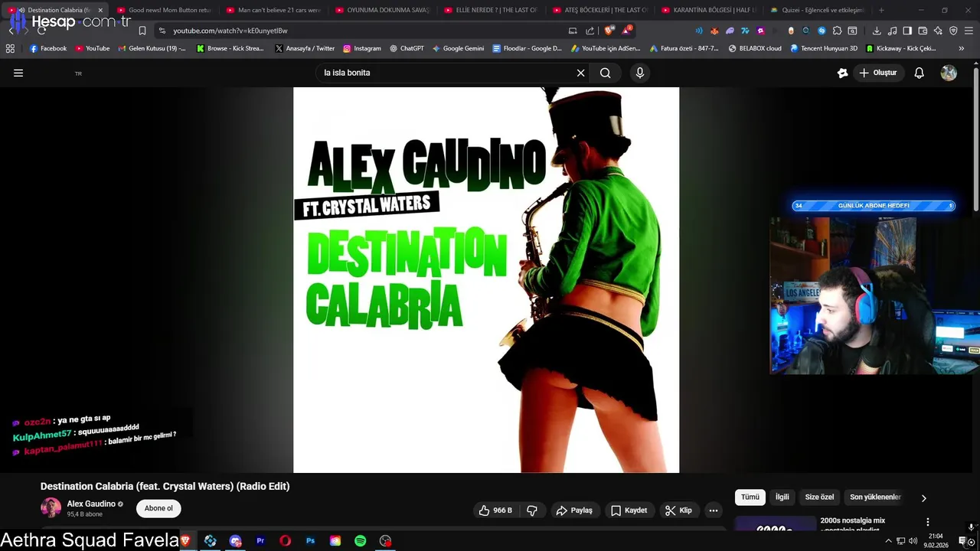The width and height of the screenshot is (980, 551).
Task: Close the Destination Calabria tab
Action: pyautogui.click(x=100, y=10)
